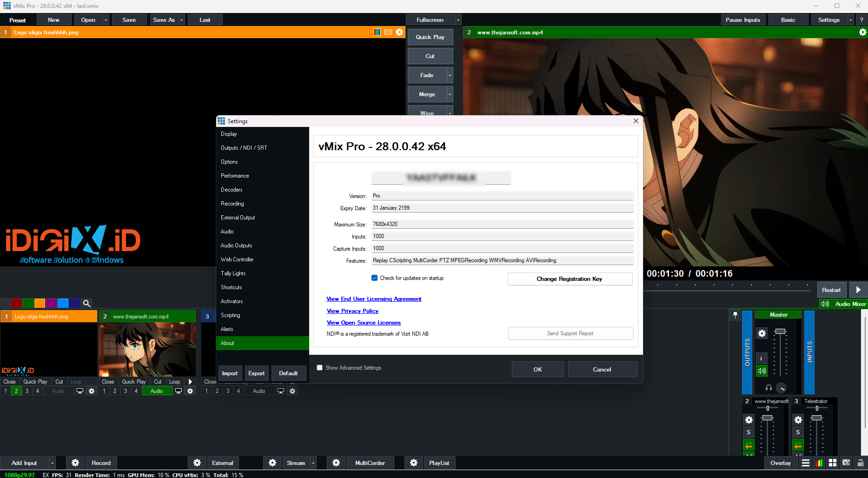Click the display/monitor icon on input 1 tile
The height and width of the screenshot is (478, 868).
click(80, 391)
